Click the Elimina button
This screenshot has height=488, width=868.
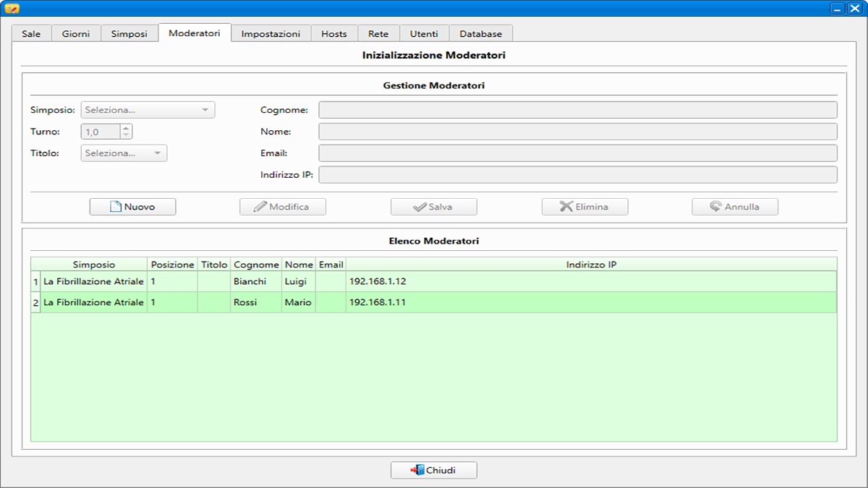(584, 207)
